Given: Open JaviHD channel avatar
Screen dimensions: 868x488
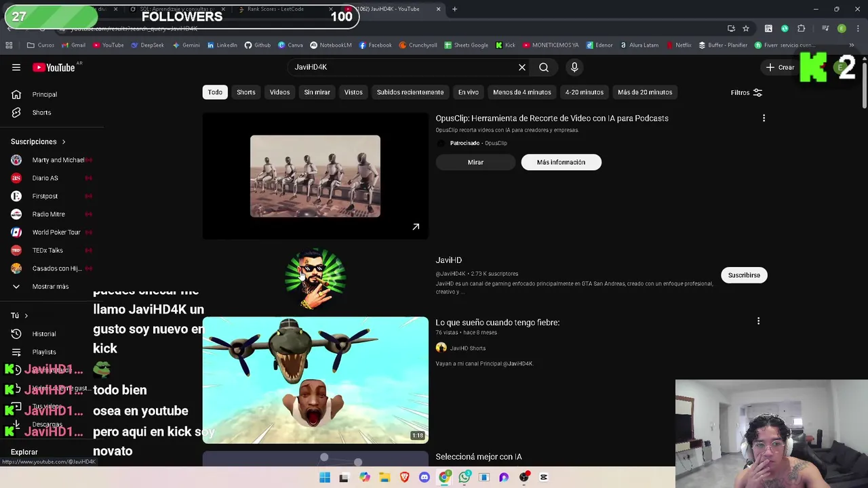Looking at the screenshot, I should (x=315, y=278).
